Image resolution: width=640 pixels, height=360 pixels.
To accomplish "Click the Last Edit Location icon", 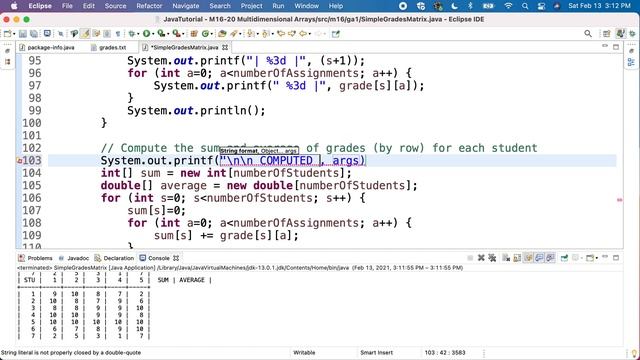I will click(x=281, y=34).
